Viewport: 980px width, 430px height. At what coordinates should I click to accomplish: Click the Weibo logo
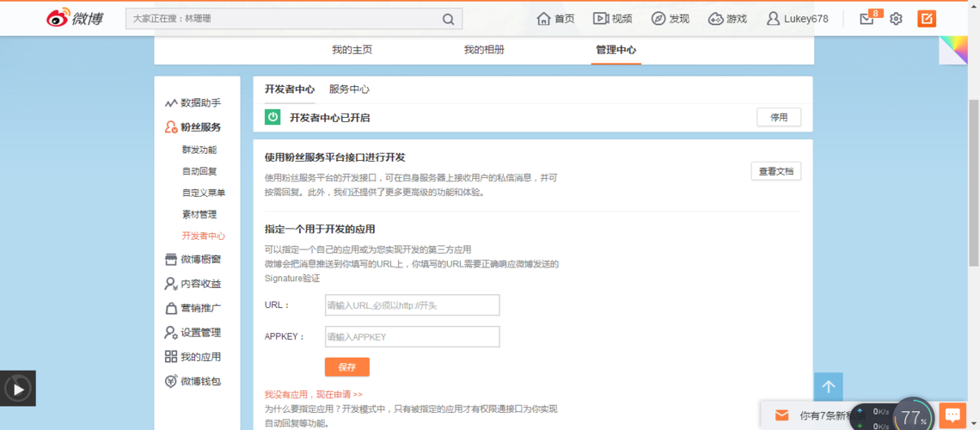point(75,18)
